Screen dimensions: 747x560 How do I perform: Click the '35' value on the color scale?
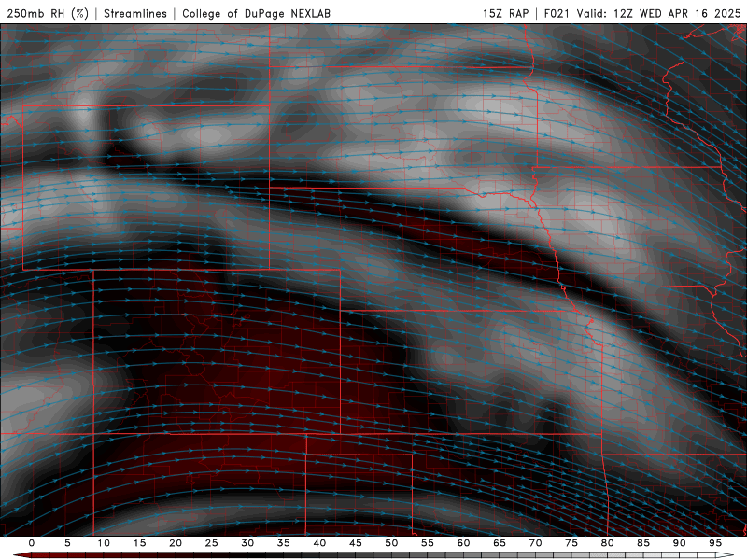pos(284,543)
